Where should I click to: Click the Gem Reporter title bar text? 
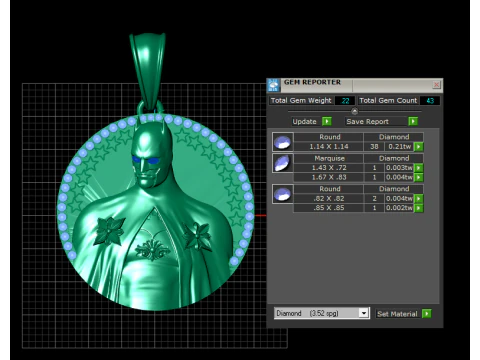[312, 82]
